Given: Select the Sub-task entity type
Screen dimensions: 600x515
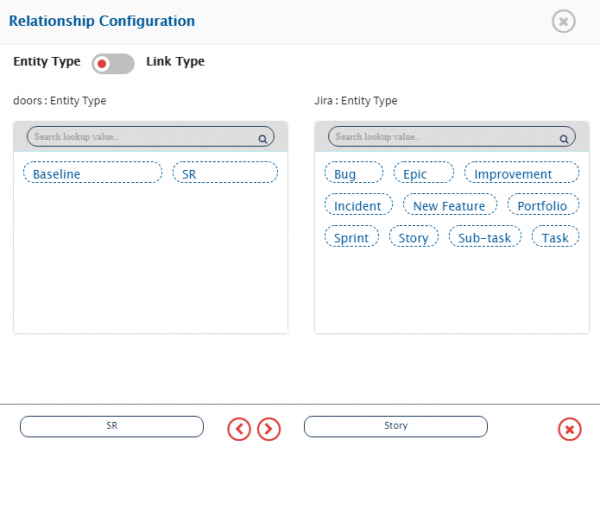Looking at the screenshot, I should click(484, 237).
